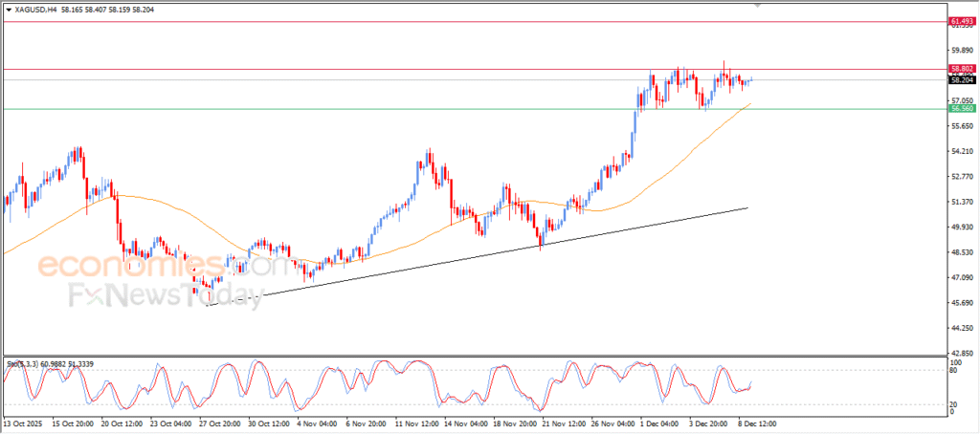This screenshot has width=980, height=434.
Task: Click the Stoch(5,3,3) indicator label
Action: [21, 363]
